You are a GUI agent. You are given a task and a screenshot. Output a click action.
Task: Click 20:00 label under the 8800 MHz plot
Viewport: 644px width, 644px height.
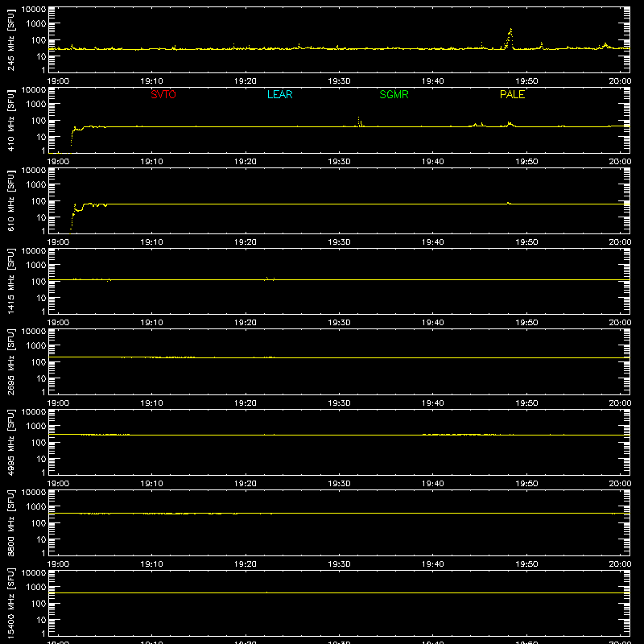pos(620,564)
